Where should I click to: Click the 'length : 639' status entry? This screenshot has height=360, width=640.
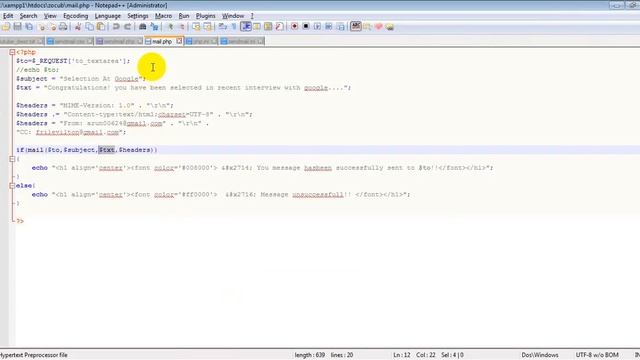tap(310, 355)
